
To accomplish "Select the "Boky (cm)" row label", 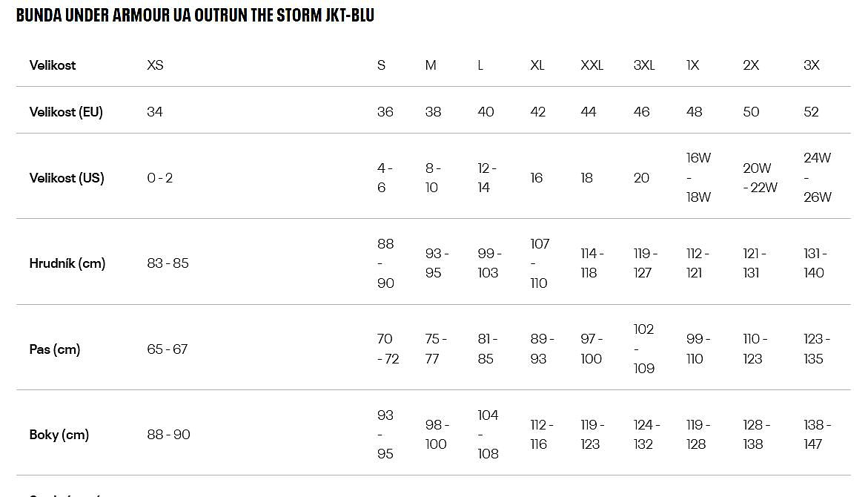I will pos(59,435).
